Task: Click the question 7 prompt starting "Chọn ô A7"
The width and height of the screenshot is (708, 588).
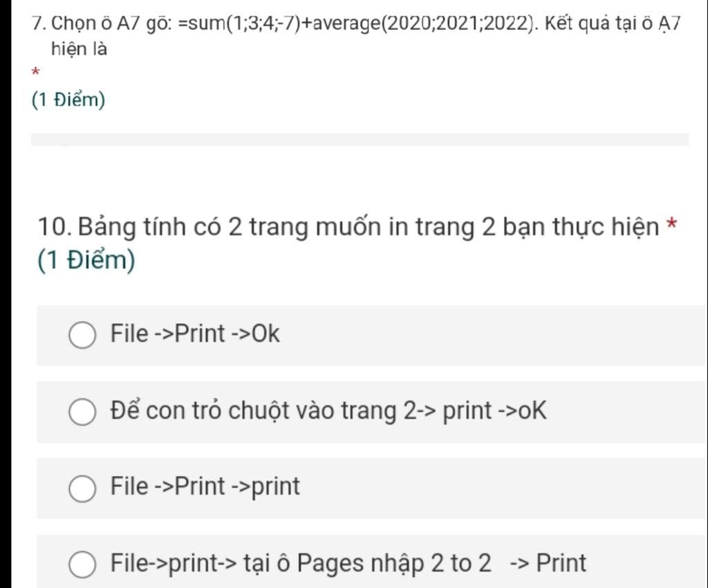Action: [356, 35]
